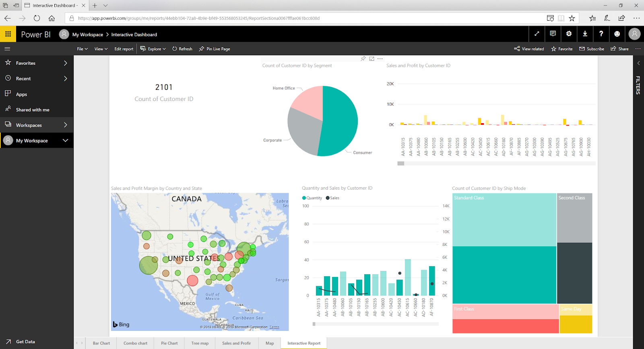Open the Power BI app launcher grid
This screenshot has width=644, height=349.
coord(8,34)
